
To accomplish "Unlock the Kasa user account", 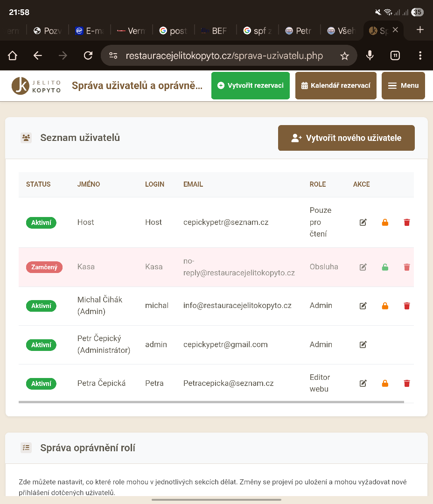I will tap(385, 267).
